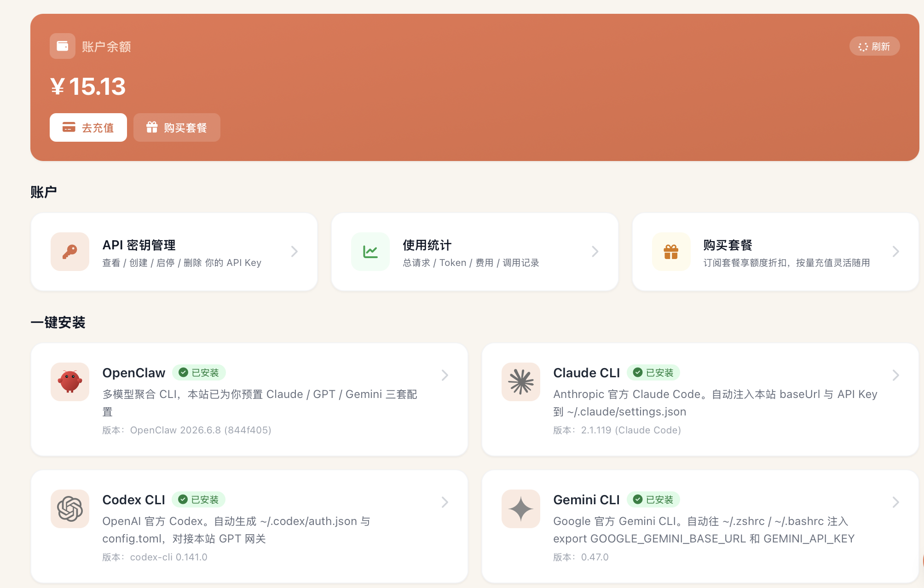Open the API 密钥管理 card title

(139, 245)
